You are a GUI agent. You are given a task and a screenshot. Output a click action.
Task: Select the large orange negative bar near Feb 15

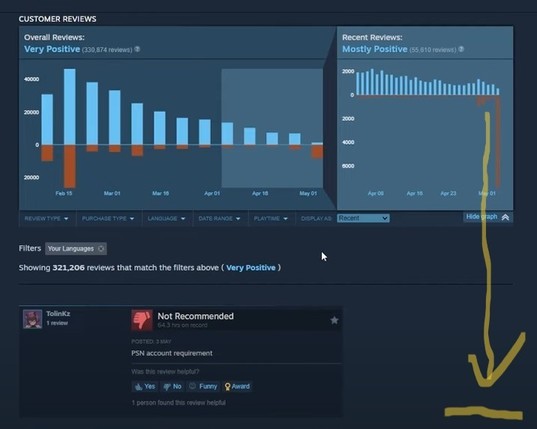70,166
